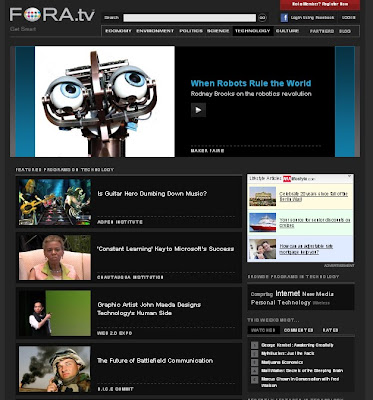
Task: Open 'Constant Learning' Key to Microsoft's Success link
Action: [166, 249]
